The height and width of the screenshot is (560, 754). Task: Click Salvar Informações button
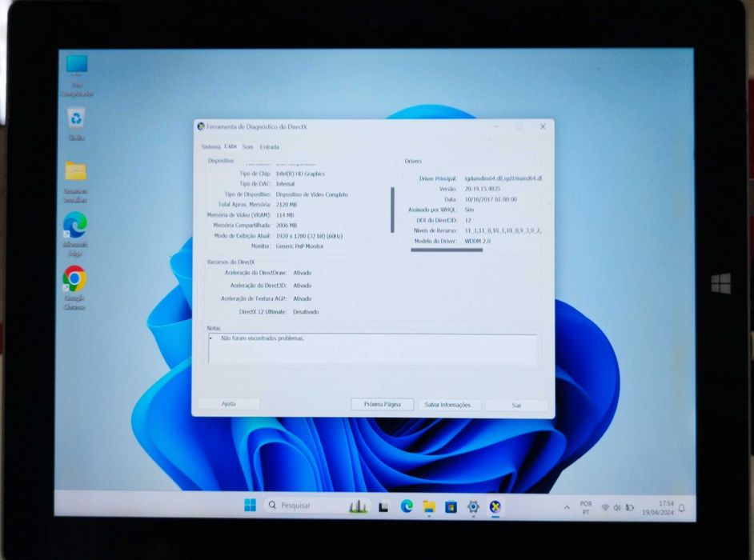coord(447,405)
